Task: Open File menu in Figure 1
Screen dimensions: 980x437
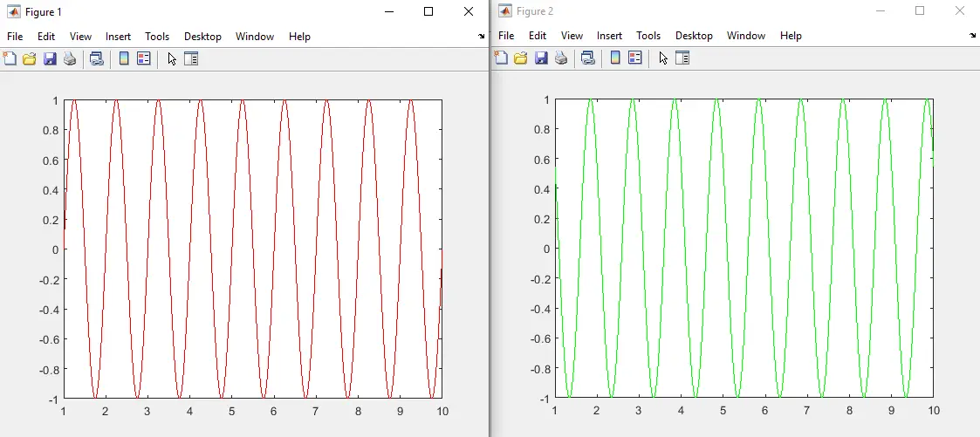Action: coord(14,37)
